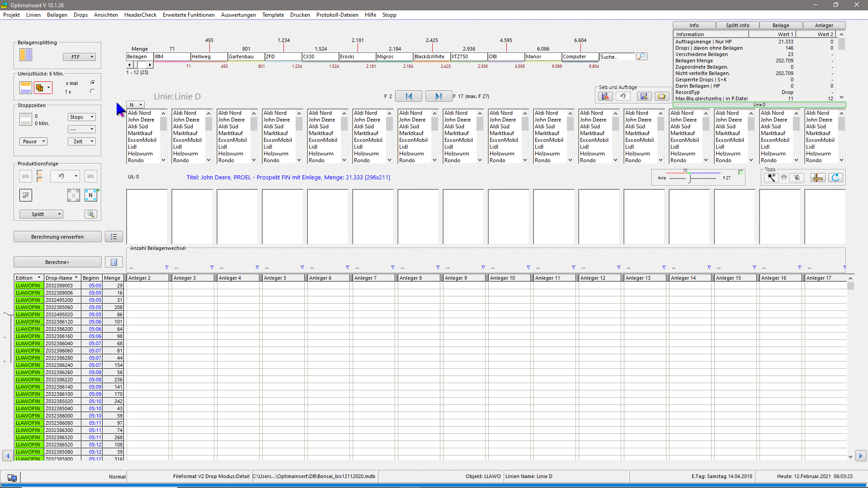
Task: Click the Linie D green bar button
Action: click(759, 105)
